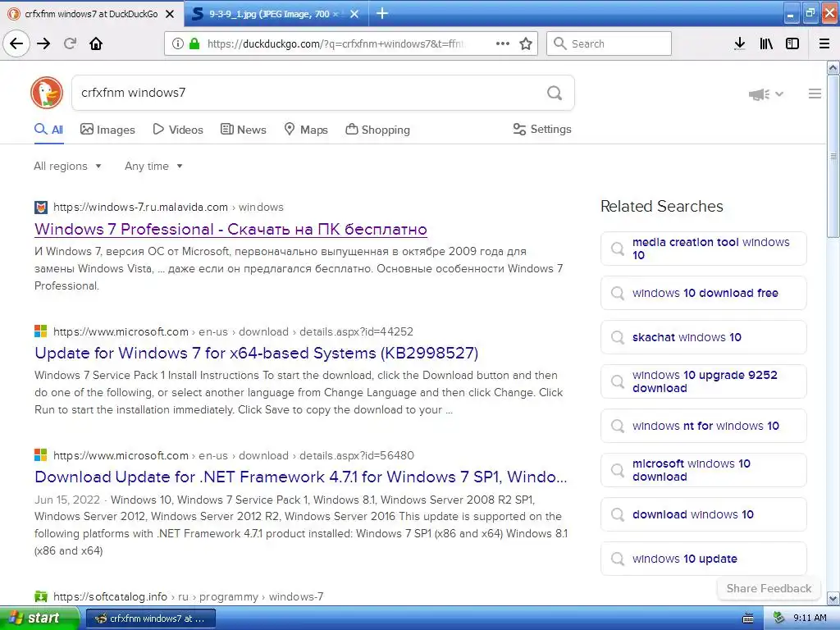Open the browser home page icon
The image size is (840, 630).
(96, 43)
